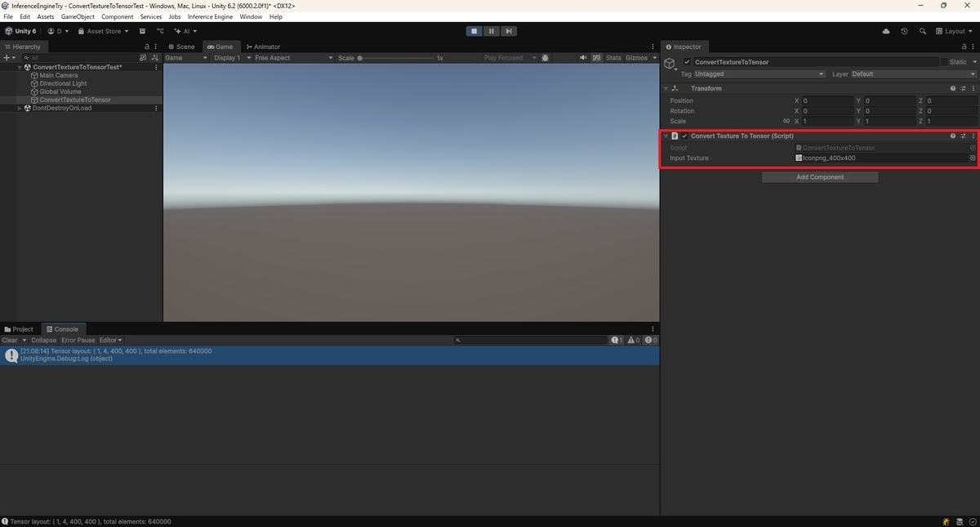Clear the Console log
Screen dimensions: 980x527
[x=10, y=340]
